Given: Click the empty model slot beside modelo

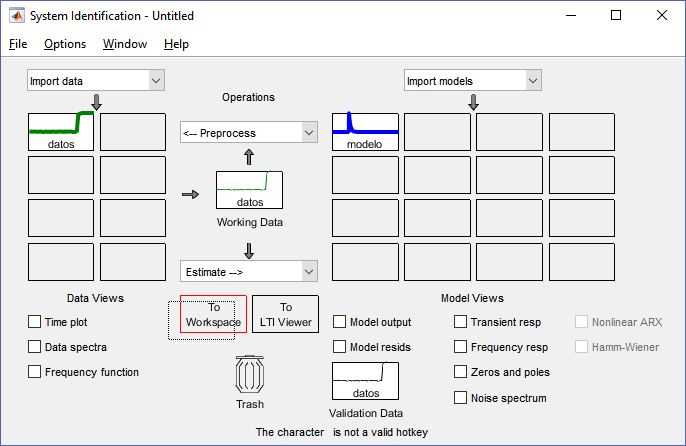Looking at the screenshot, I should click(437, 132).
